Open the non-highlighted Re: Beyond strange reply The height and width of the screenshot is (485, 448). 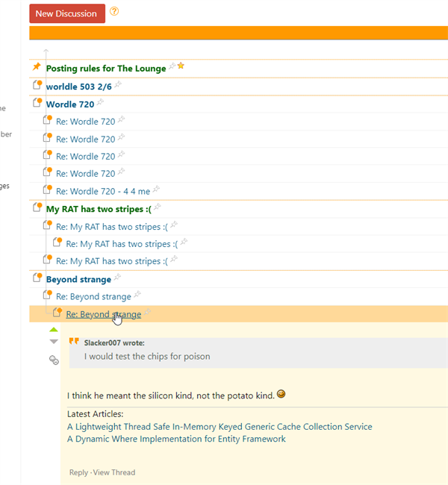pyautogui.click(x=93, y=297)
